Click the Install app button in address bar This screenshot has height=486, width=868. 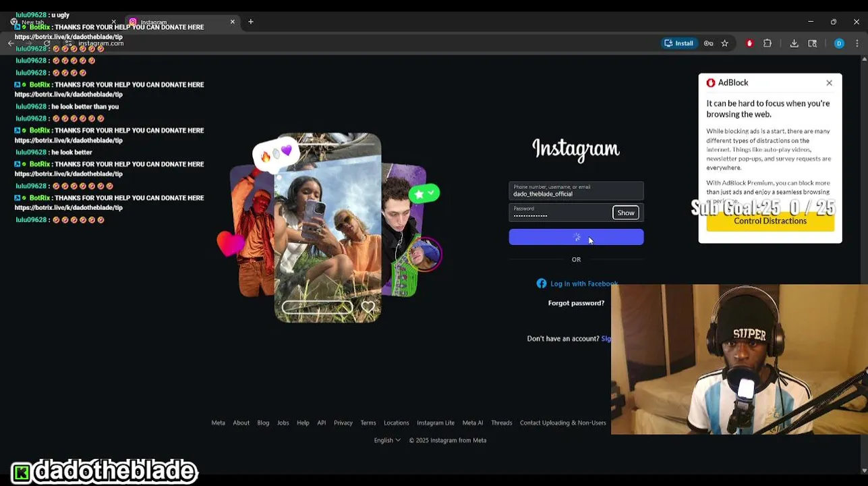click(x=679, y=43)
